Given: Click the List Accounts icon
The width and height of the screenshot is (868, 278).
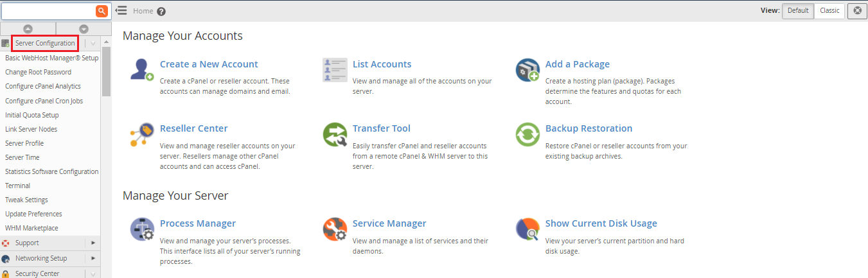Looking at the screenshot, I should pos(335,70).
